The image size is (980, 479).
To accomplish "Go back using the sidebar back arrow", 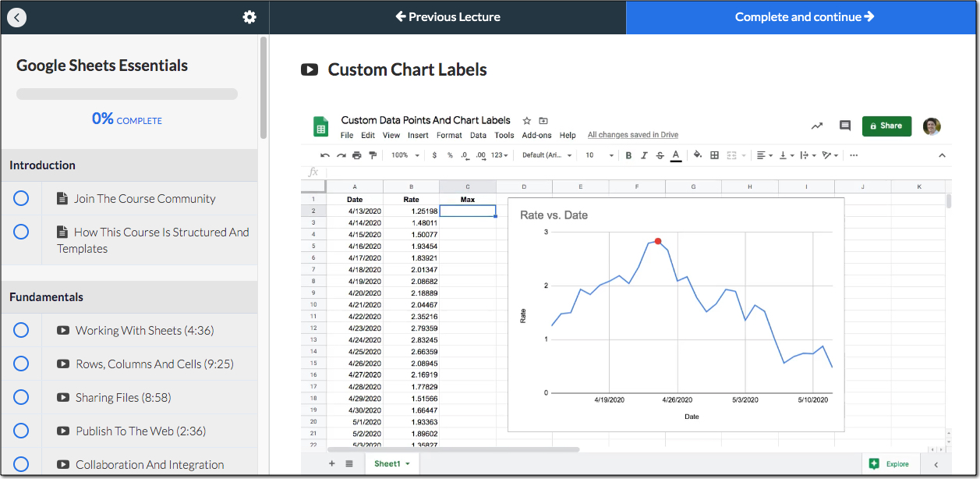I will click(x=16, y=17).
